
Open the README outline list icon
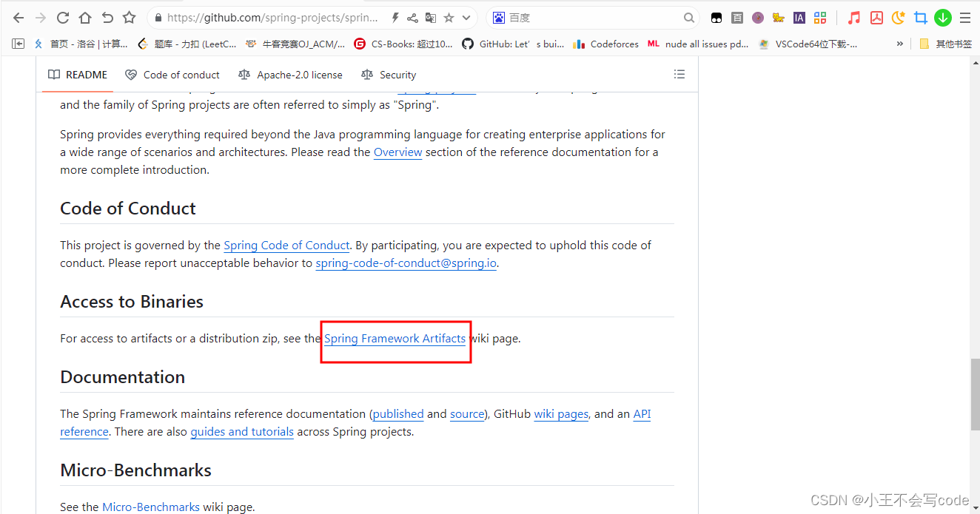pyautogui.click(x=679, y=74)
